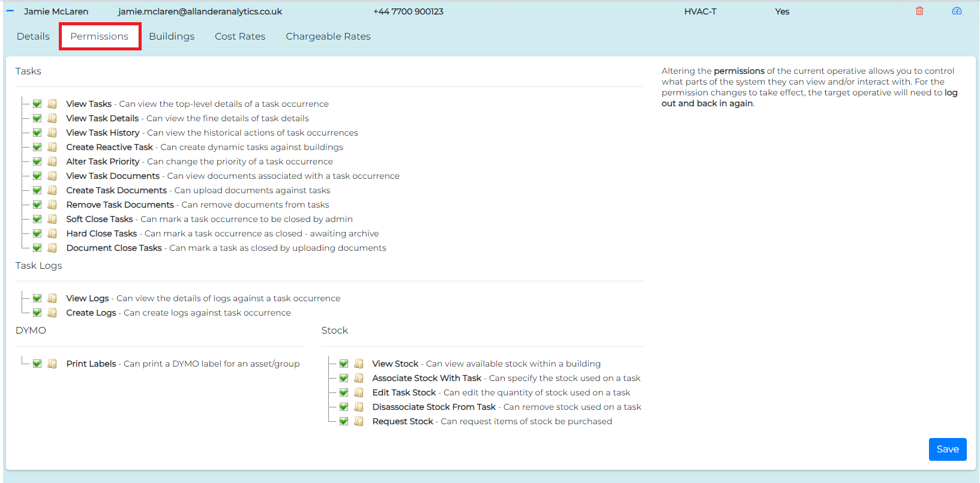Click the folder icon beside Remove Task Documents
The height and width of the screenshot is (483, 980).
click(x=52, y=205)
